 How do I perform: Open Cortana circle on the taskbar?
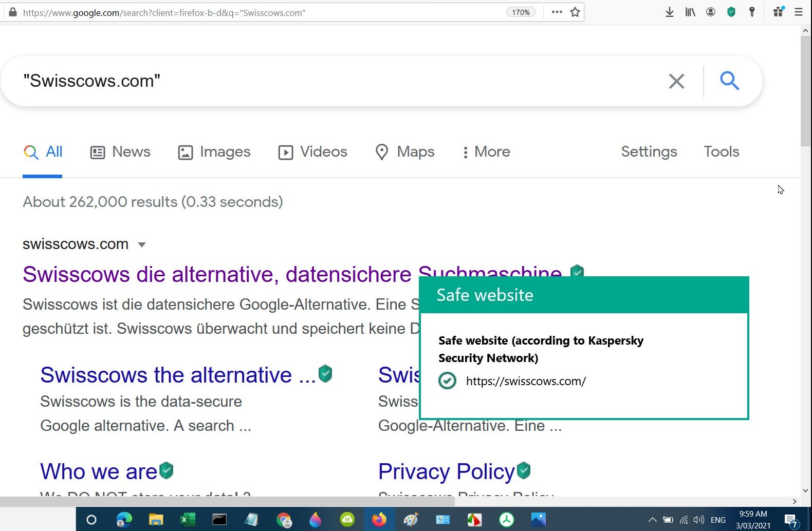point(91,520)
